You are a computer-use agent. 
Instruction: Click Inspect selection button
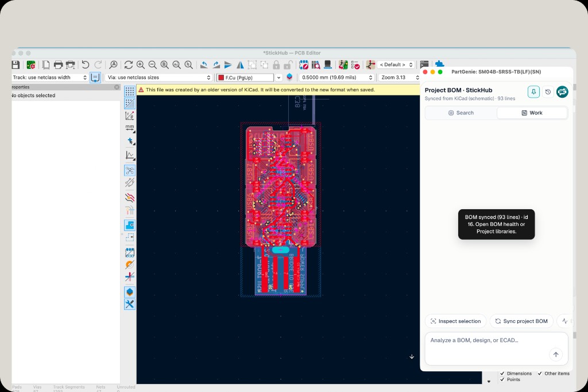click(x=455, y=321)
